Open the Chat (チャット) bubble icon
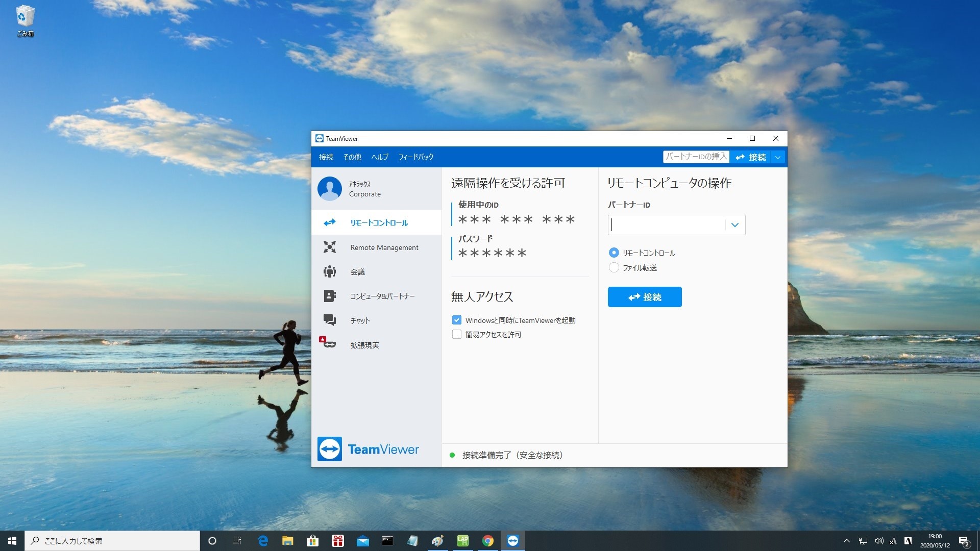 [330, 320]
